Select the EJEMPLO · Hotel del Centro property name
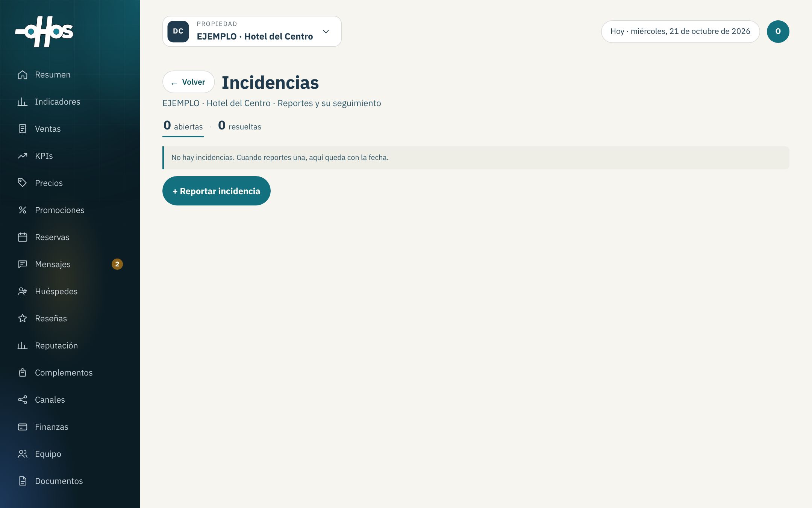The width and height of the screenshot is (812, 508). [x=255, y=37]
